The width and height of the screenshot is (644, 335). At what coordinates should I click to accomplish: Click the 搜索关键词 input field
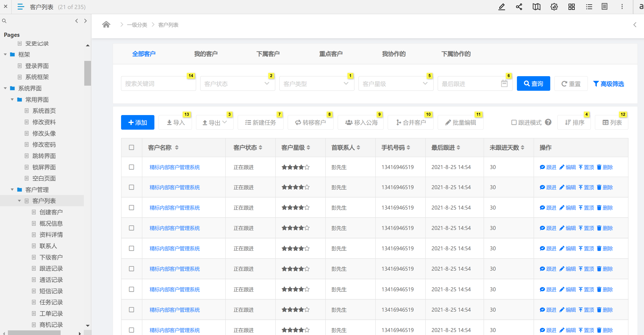tap(158, 84)
